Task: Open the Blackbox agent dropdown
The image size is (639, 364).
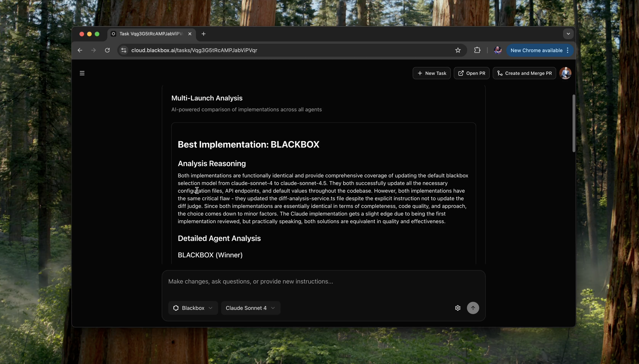Action: [x=193, y=308]
